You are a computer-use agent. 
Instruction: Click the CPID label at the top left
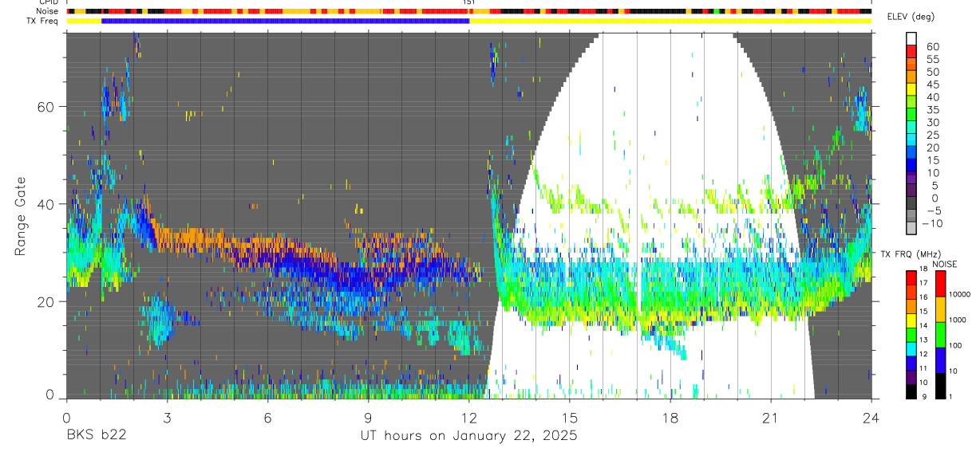click(47, 2)
